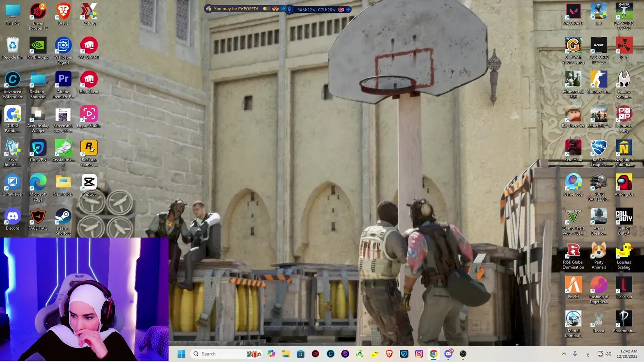Viewport: 644px width, 362px height.
Task: Launch Hollow Knight shortcut
Action: pos(624,85)
